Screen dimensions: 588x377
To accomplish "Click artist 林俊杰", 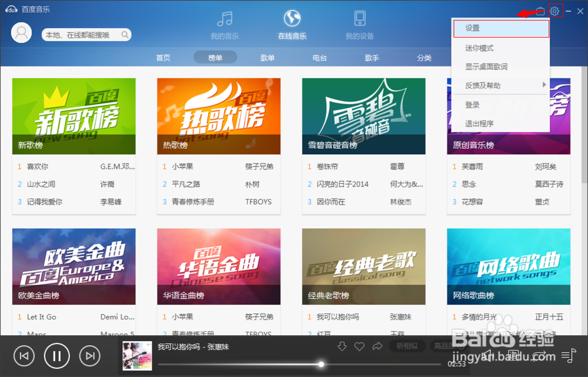I will pos(400,202).
